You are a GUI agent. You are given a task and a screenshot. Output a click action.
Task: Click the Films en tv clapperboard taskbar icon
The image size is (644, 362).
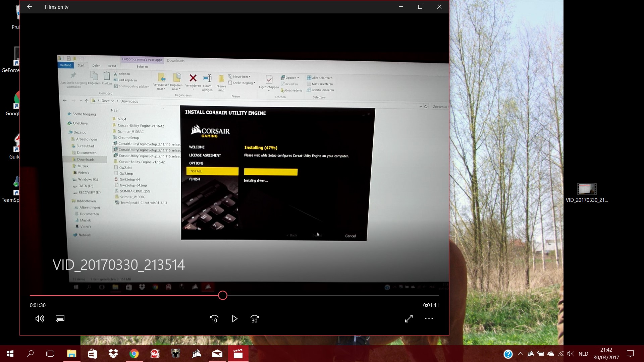tap(238, 354)
